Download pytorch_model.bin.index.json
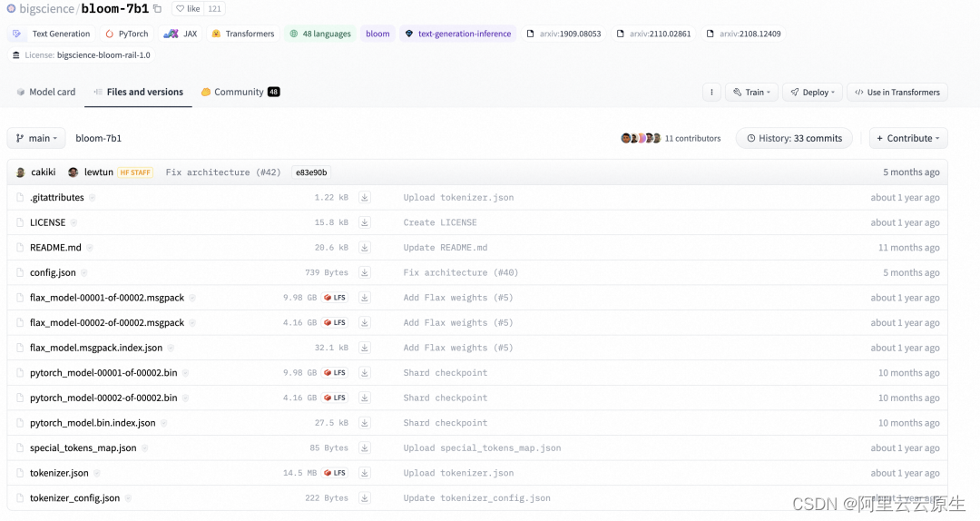Screen dimensions: 980x521 365,423
